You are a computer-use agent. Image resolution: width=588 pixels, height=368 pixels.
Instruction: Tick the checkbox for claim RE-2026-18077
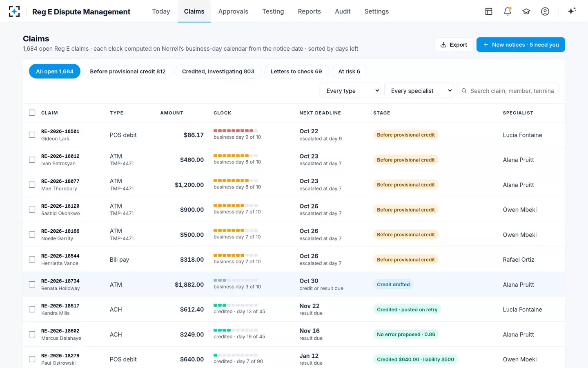32,185
